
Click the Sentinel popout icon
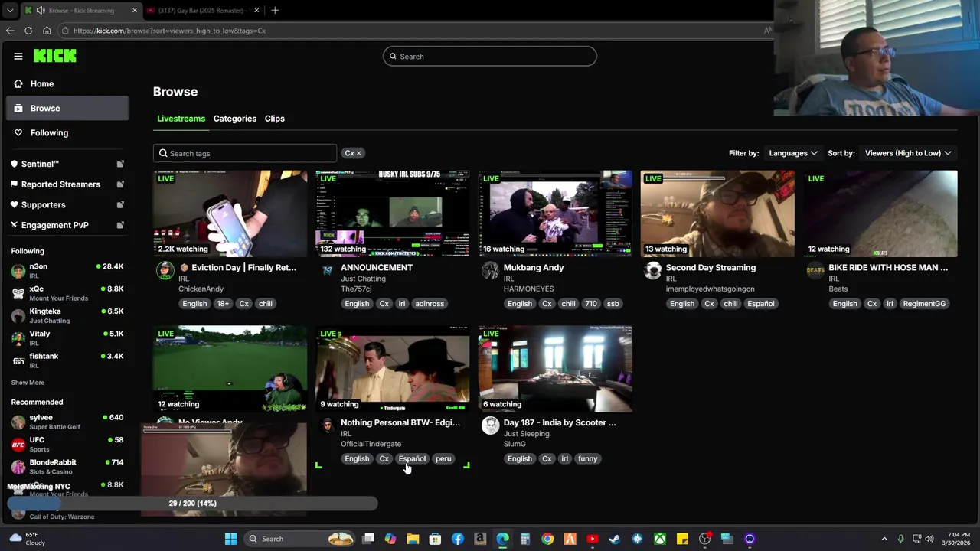tap(120, 164)
